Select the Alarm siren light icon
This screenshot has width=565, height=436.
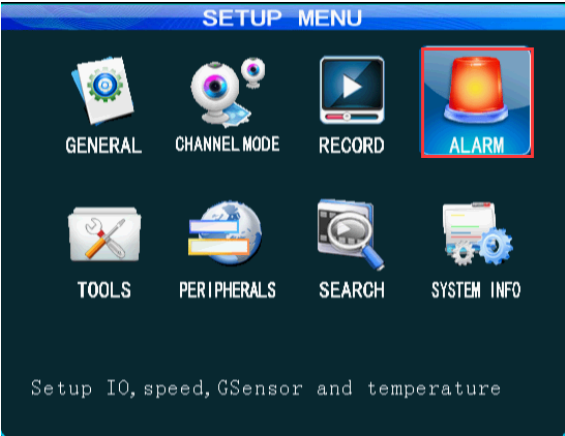(x=475, y=90)
